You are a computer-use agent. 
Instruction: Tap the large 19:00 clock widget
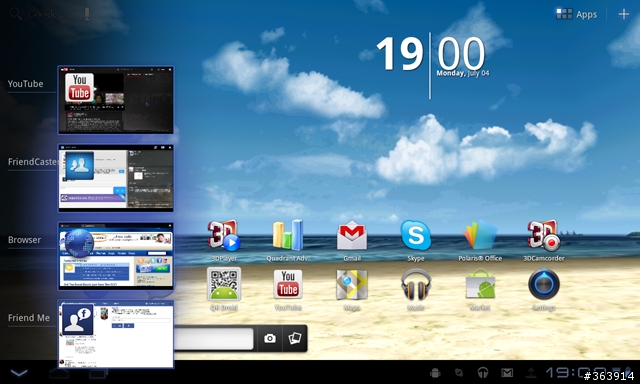click(x=431, y=53)
